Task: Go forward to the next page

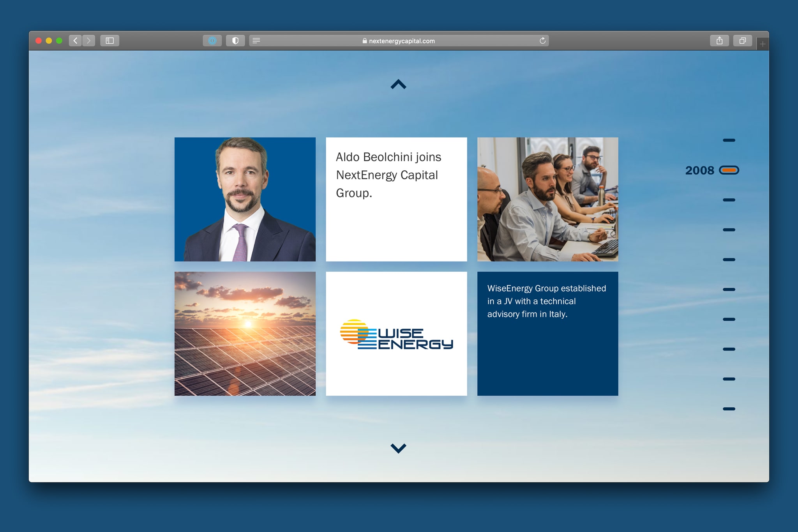Action: coord(89,41)
